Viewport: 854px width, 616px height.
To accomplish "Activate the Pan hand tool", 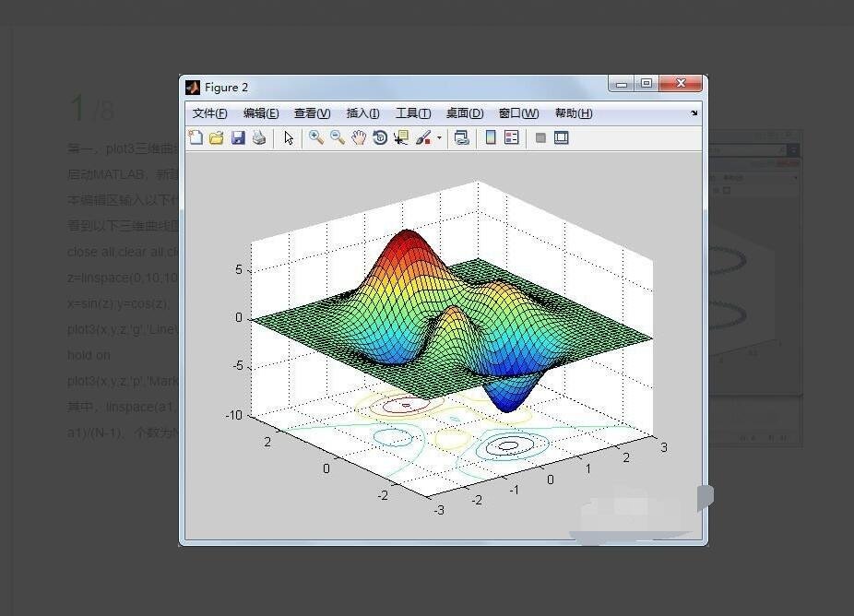I will click(358, 137).
